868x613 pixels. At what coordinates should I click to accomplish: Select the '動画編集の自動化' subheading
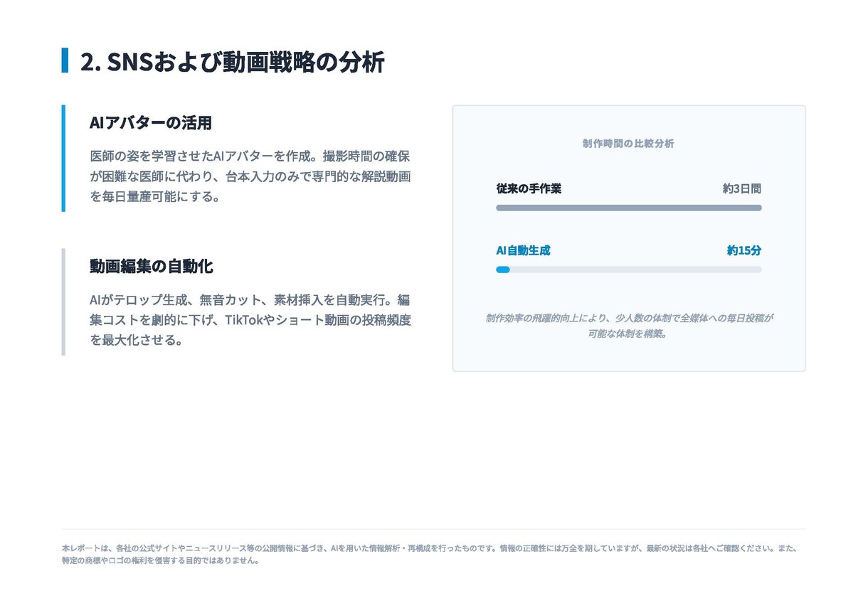tap(152, 266)
